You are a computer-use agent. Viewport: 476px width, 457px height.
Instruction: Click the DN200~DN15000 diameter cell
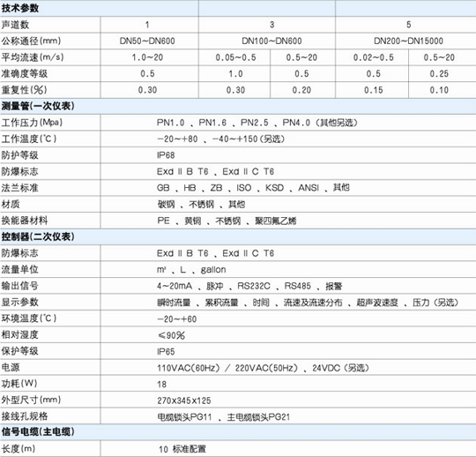(x=408, y=41)
